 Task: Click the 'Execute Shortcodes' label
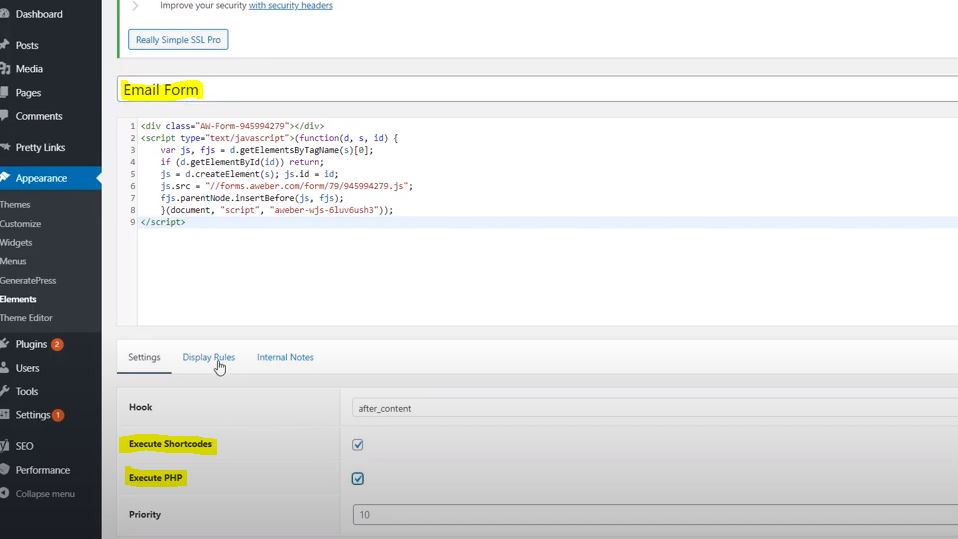pyautogui.click(x=170, y=444)
